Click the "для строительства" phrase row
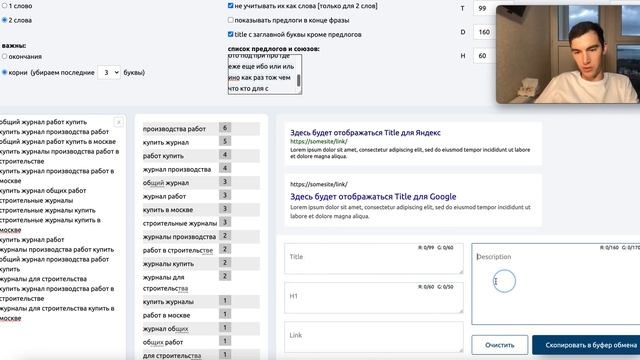Screen dimensions: 640x360 [x=201, y=355]
